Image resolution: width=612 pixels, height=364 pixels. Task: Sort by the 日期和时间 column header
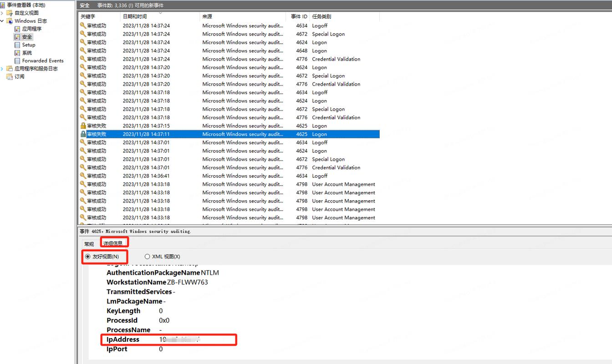160,16
